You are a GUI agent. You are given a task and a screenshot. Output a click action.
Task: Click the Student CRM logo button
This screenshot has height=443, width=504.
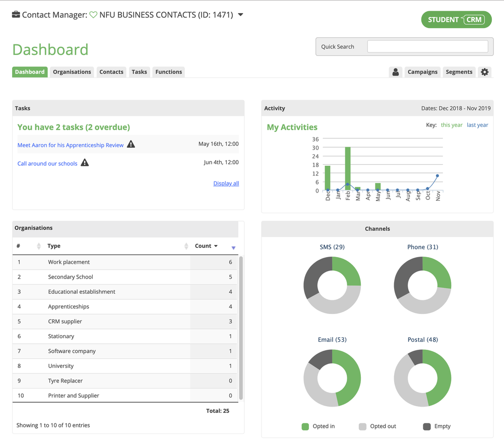click(x=456, y=20)
